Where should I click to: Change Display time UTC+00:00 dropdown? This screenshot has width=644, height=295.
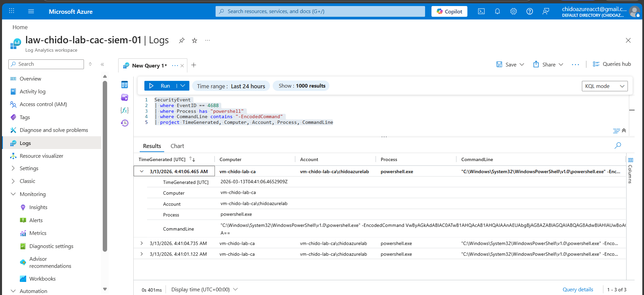click(x=204, y=289)
